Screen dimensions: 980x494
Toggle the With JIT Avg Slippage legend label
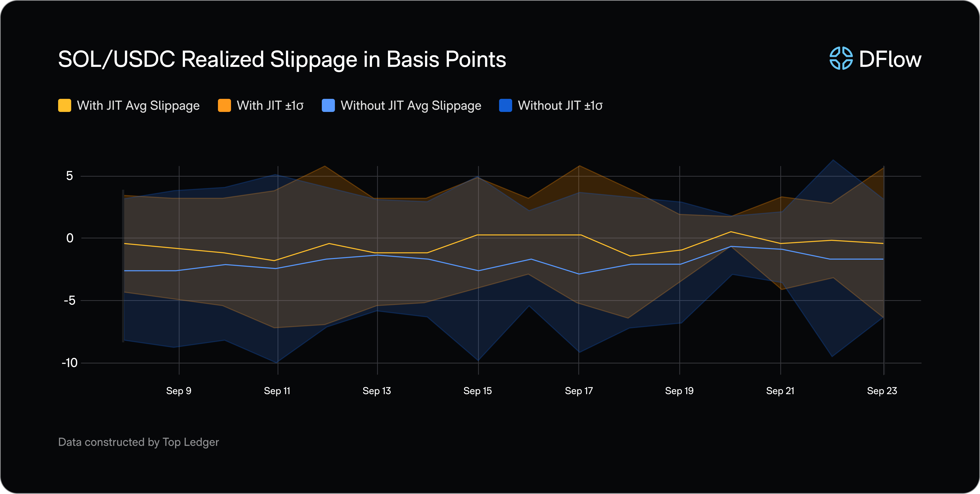[x=138, y=105]
